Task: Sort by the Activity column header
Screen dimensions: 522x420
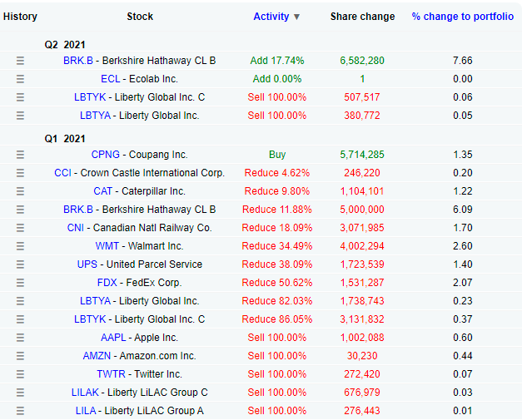Action: click(x=271, y=17)
